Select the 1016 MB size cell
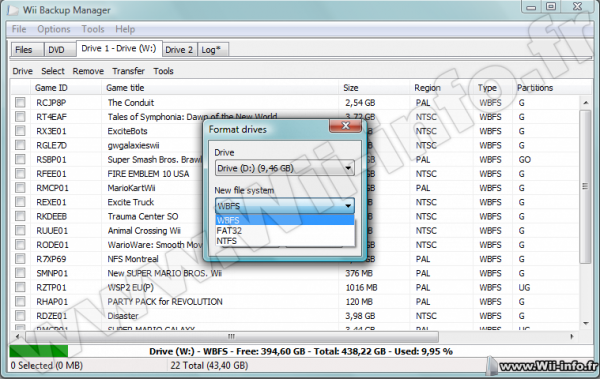600x379 pixels. pyautogui.click(x=361, y=288)
